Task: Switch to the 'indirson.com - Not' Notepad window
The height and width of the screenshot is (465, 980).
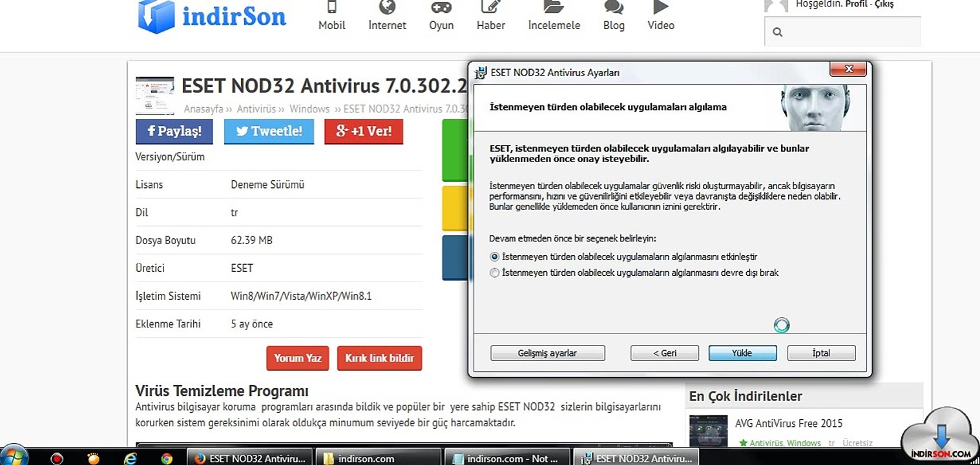Action: tap(508, 458)
